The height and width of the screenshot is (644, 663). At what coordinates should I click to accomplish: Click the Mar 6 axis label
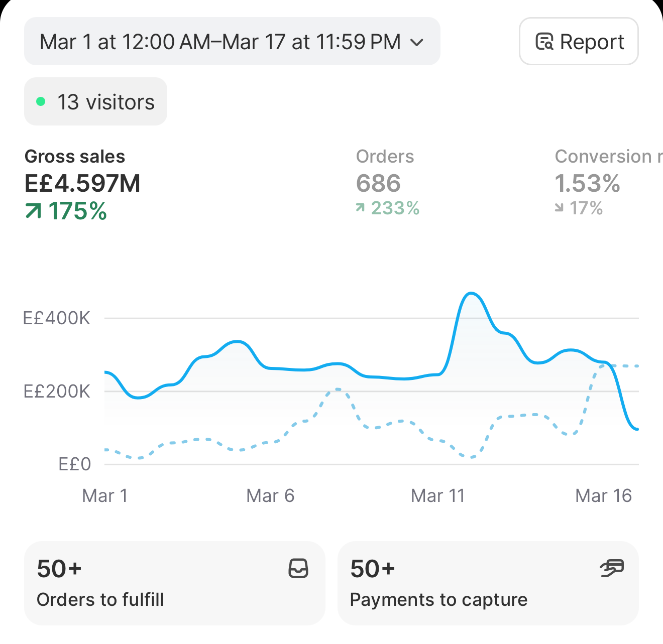(x=270, y=496)
